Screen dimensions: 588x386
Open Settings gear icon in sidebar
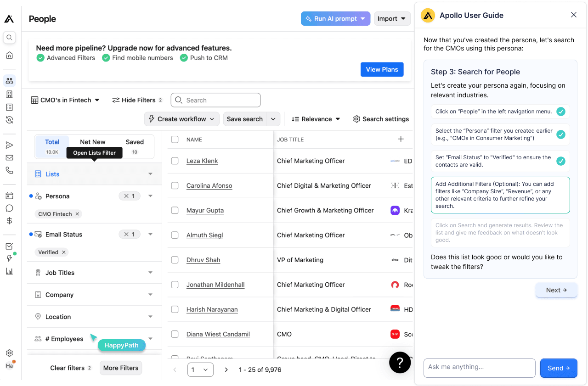(x=9, y=353)
